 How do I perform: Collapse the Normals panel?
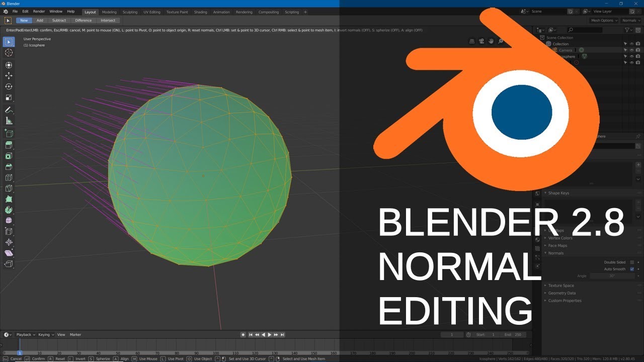(x=556, y=253)
